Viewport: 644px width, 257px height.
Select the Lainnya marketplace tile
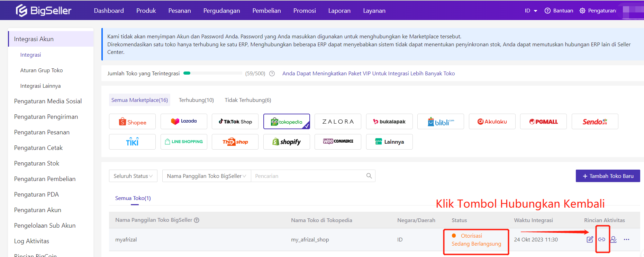389,142
